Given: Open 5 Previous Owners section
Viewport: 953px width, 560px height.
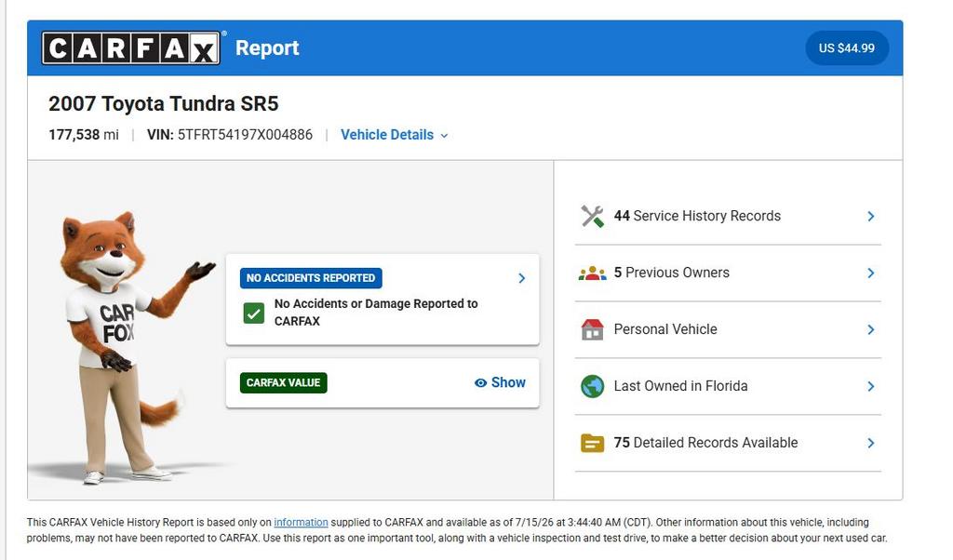Looking at the screenshot, I should click(728, 273).
